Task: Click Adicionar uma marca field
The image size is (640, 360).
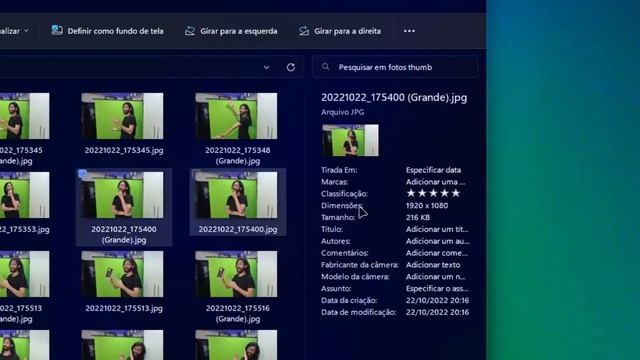Action: [x=435, y=182]
